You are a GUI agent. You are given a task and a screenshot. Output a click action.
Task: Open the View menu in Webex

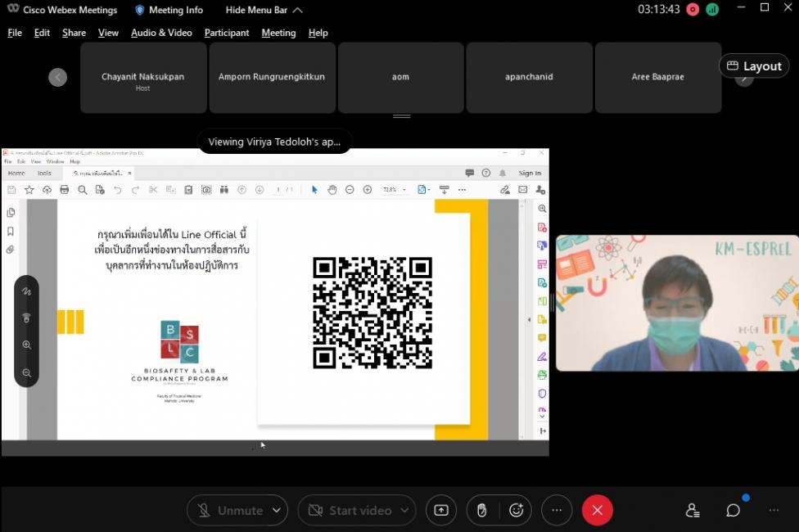click(x=108, y=33)
